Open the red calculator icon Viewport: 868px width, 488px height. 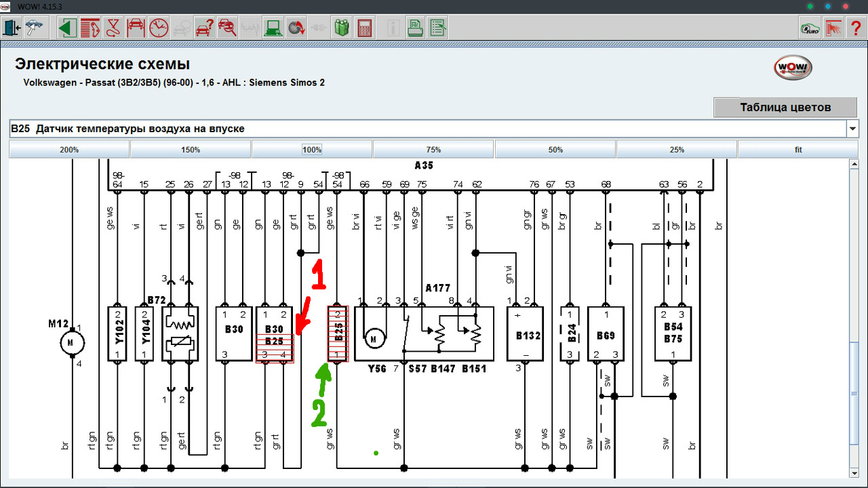pyautogui.click(x=366, y=28)
